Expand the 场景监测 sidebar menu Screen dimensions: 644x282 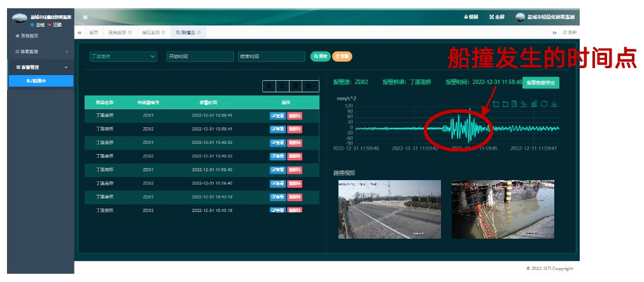pyautogui.click(x=40, y=52)
